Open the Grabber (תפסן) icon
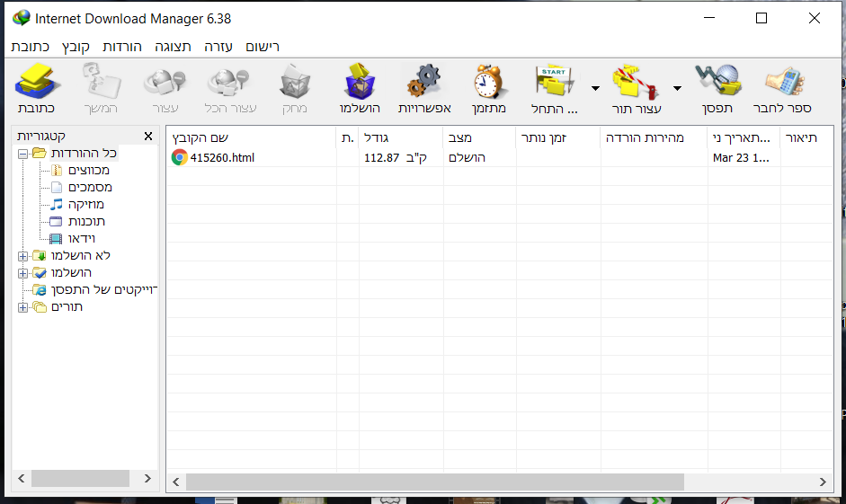Viewport: 846px width, 504px height. click(717, 82)
